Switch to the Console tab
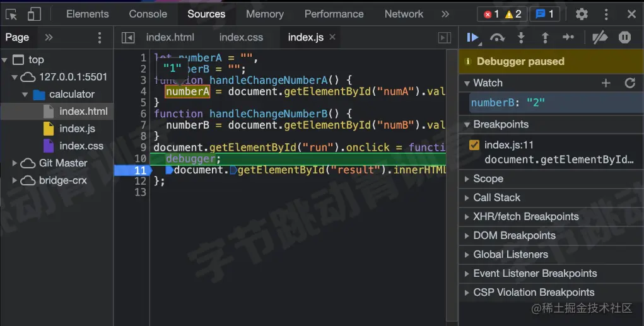644x326 pixels. click(148, 14)
